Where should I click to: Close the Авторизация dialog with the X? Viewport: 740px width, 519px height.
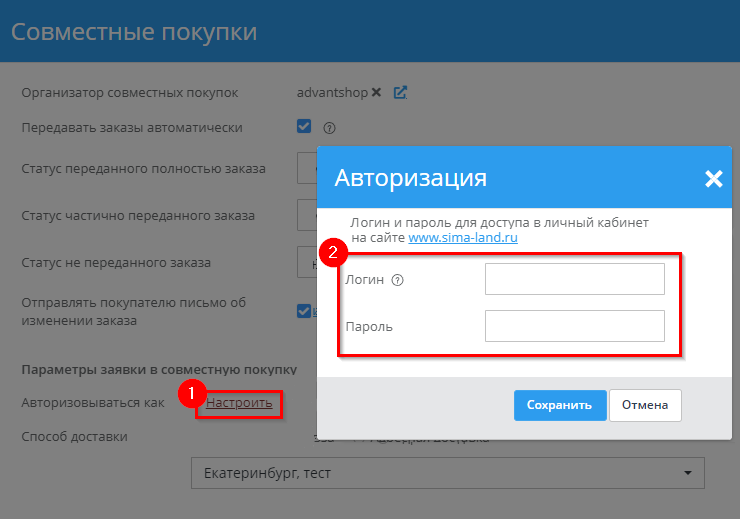713,179
